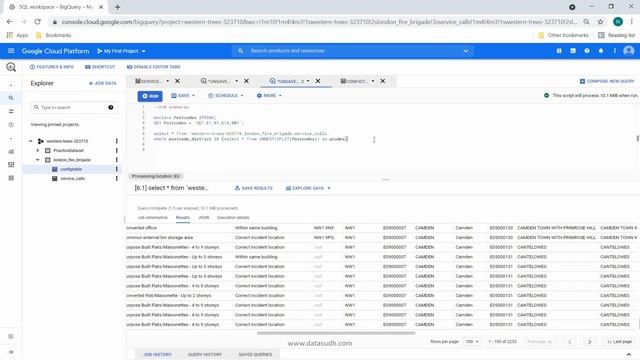Image resolution: width=640 pixels, height=360 pixels.
Task: Jump to Last page of results
Action: coord(620,342)
